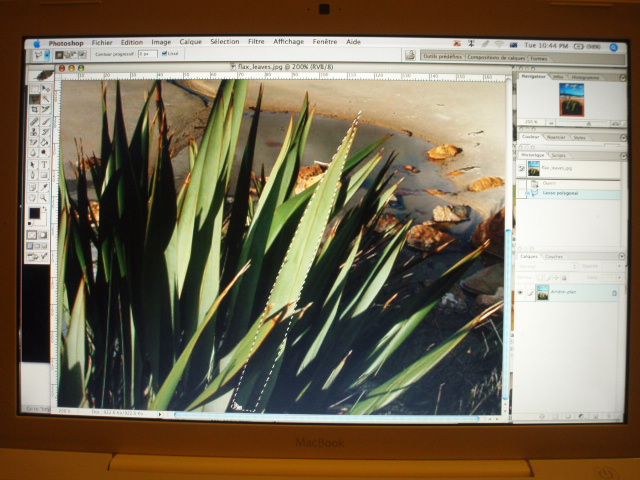Select the Notes tool
Screen dimensions: 640x480
tap(34, 187)
